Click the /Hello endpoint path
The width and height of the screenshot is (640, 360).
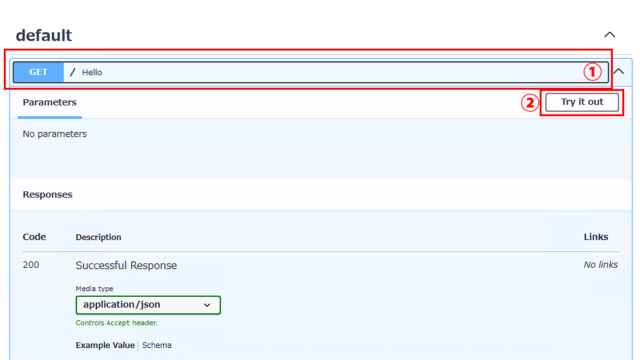tap(86, 72)
